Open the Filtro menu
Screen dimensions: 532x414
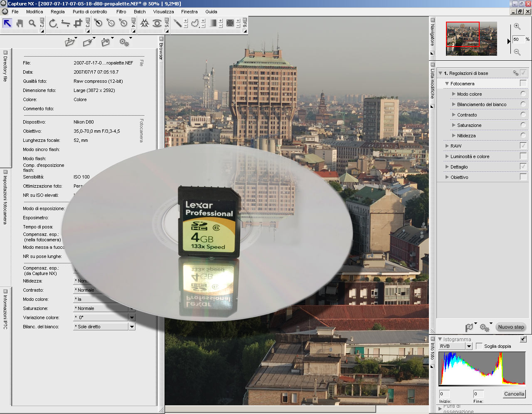[x=121, y=12]
